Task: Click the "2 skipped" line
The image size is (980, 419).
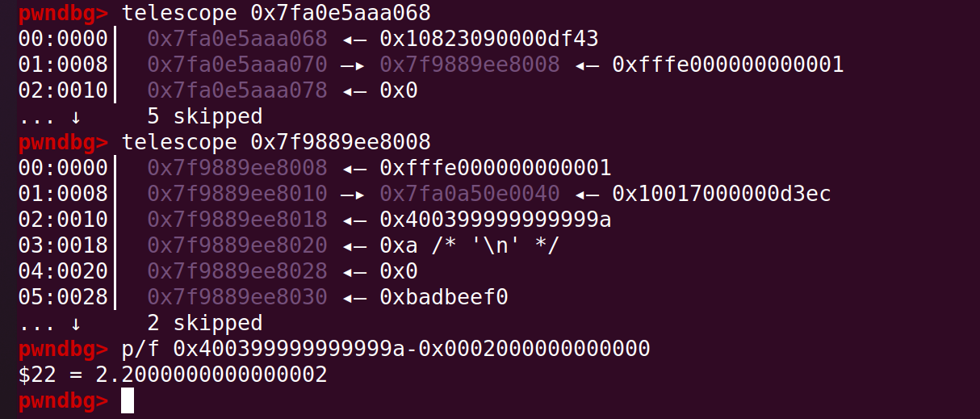Action: 205,324
